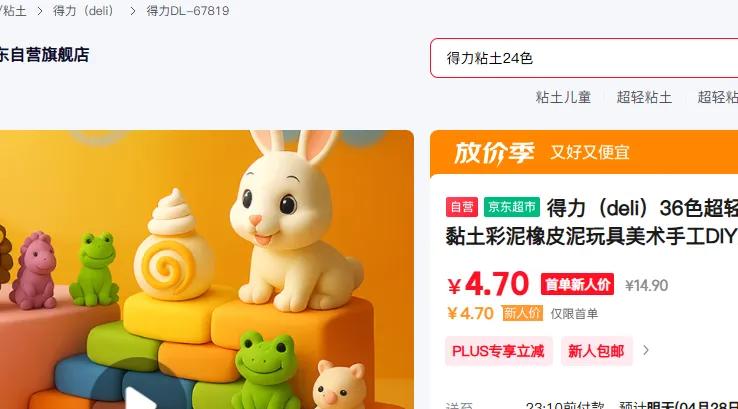Click breadcrumb chevron before 得力DL-67819
Image resolution: width=738 pixels, height=409 pixels.
(x=133, y=11)
